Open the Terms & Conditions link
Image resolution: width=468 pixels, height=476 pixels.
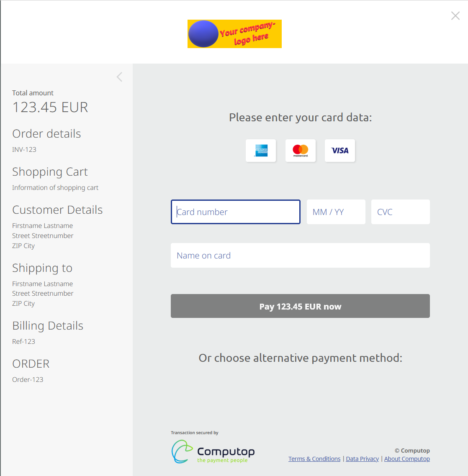314,459
